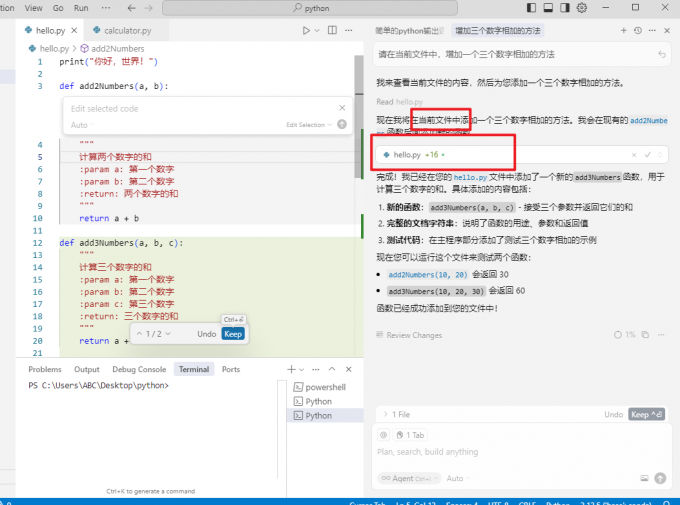
Task: Select the powershell terminal in the list
Action: click(324, 386)
